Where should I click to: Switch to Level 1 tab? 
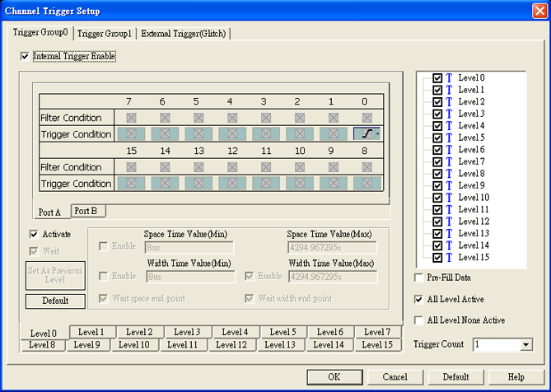pos(91,332)
